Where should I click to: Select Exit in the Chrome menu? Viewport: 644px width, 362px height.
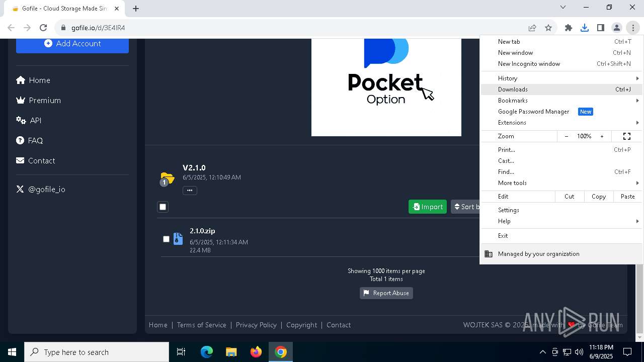pyautogui.click(x=561, y=236)
